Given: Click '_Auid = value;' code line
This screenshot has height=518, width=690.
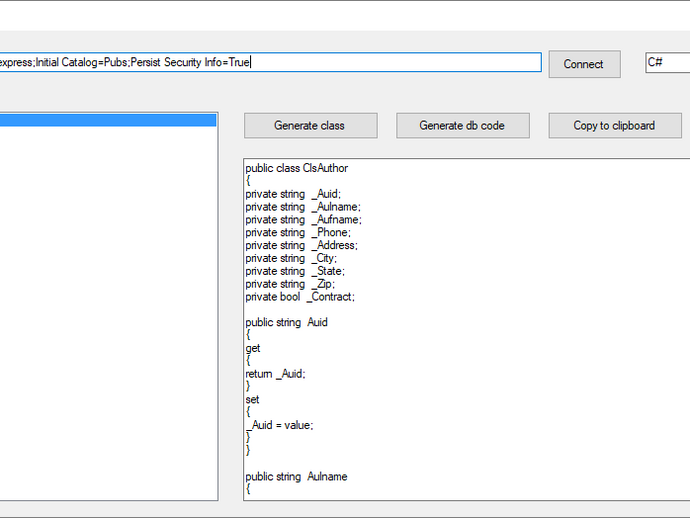Looking at the screenshot, I should (279, 425).
